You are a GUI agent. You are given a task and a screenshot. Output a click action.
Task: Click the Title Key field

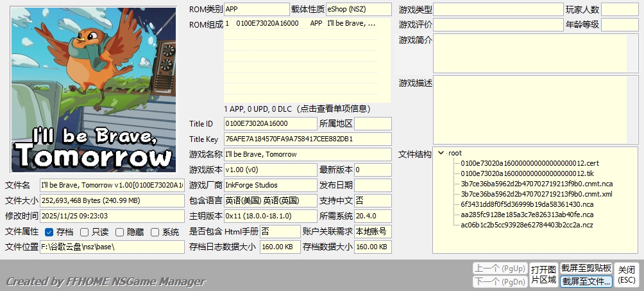point(308,139)
